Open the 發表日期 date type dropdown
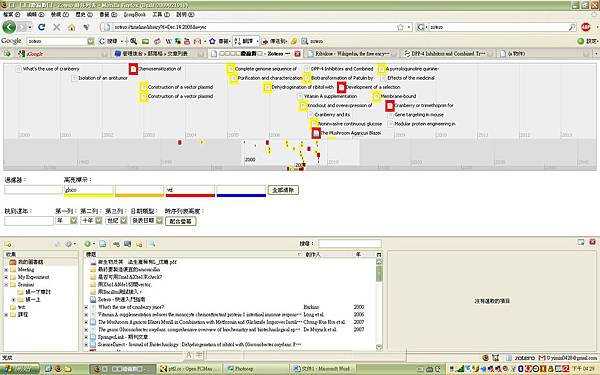The image size is (600, 375). (147, 220)
